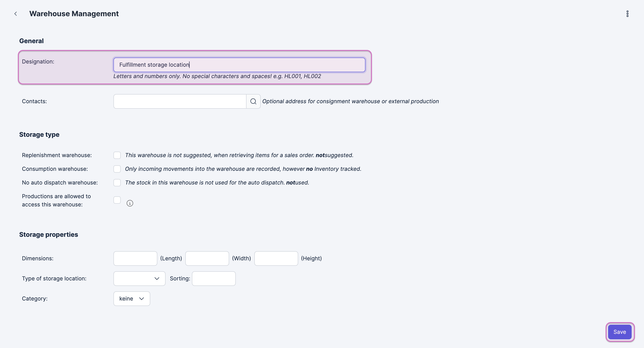Click into the Contacts input field
The image size is (644, 348).
pos(180,101)
